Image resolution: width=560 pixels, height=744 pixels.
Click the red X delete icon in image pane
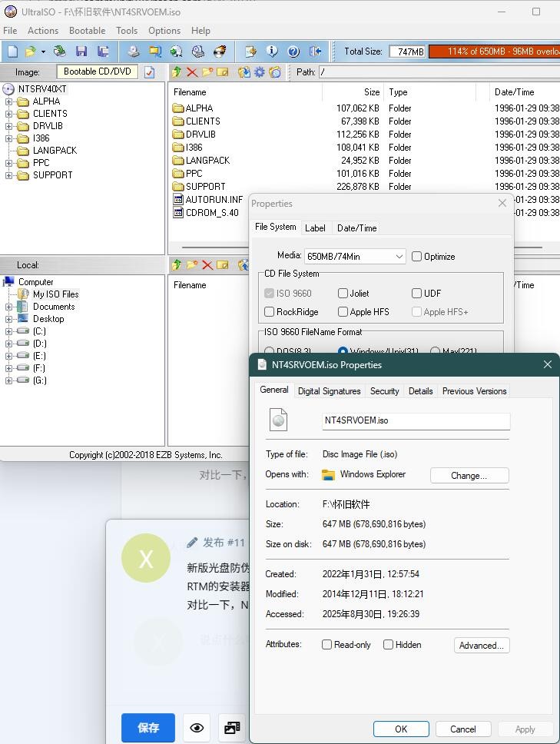(192, 72)
